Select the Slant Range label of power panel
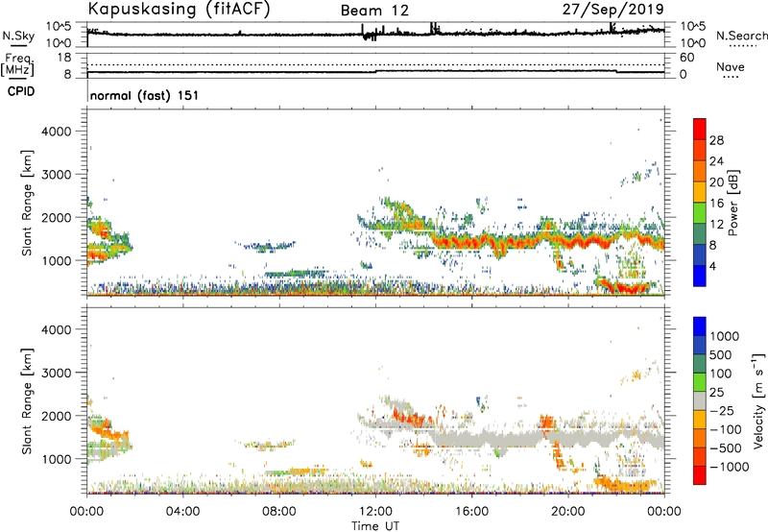 pyautogui.click(x=27, y=203)
